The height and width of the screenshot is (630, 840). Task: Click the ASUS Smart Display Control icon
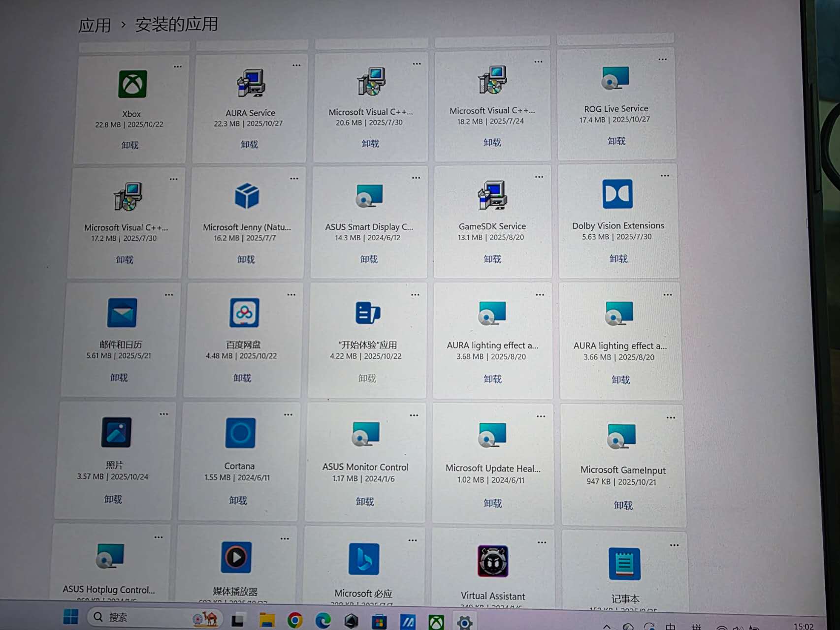coord(370,196)
